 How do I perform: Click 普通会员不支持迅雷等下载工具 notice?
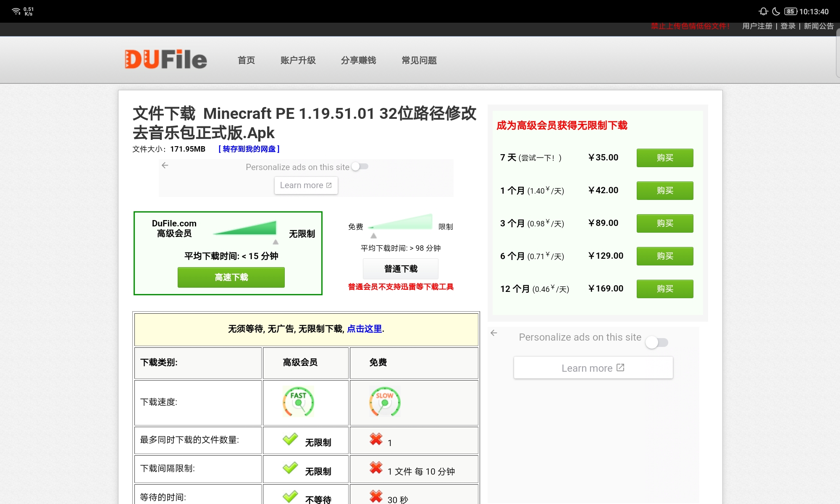click(401, 287)
